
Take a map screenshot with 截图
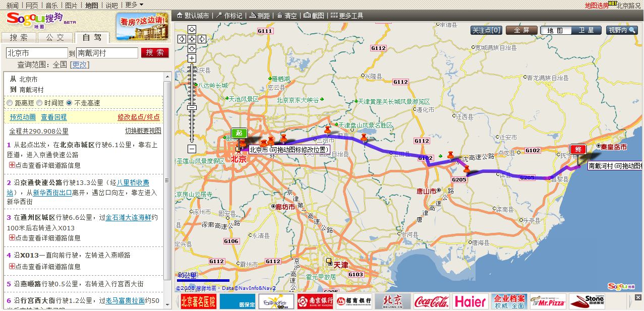click(x=314, y=16)
